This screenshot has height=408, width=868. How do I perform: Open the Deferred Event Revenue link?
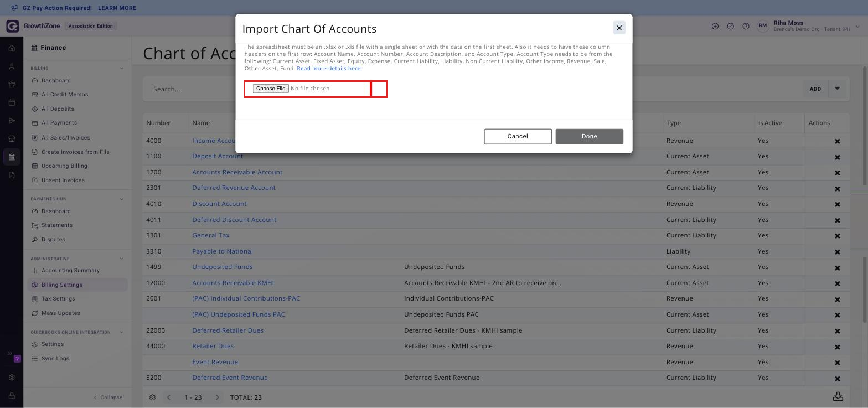[230, 378]
